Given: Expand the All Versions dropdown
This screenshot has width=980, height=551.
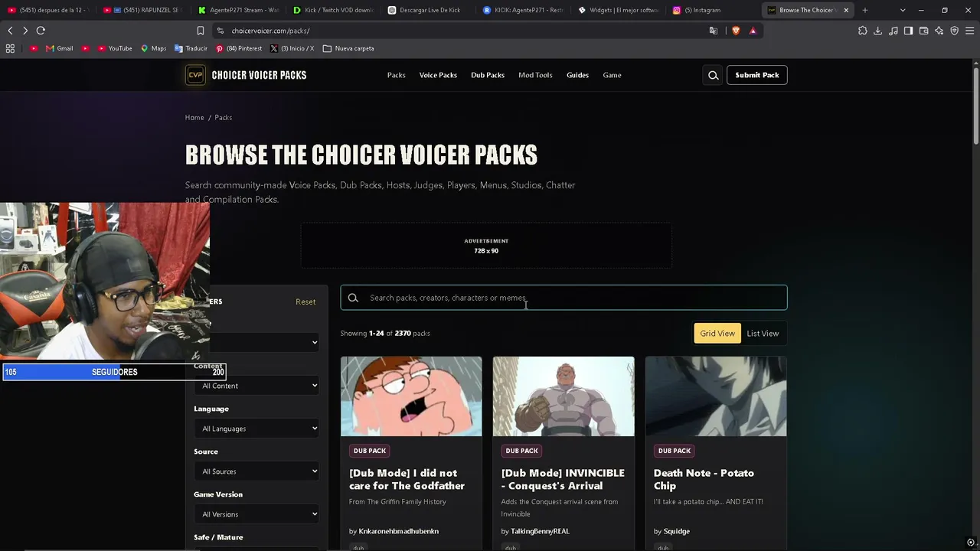Looking at the screenshot, I should (x=256, y=514).
